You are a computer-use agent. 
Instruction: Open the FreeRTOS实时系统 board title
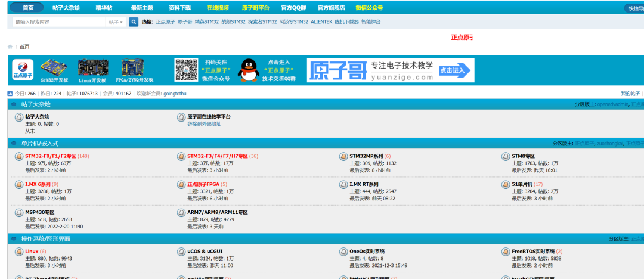coord(533,251)
